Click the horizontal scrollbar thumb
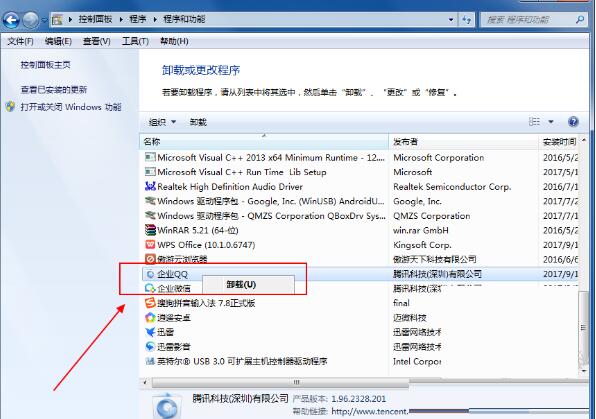 [280, 382]
